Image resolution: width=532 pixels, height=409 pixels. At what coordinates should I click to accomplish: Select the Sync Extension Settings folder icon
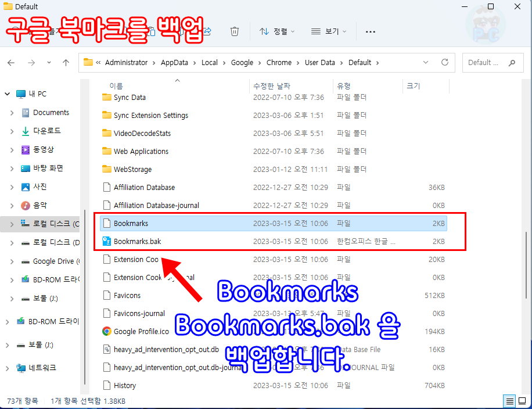coord(106,116)
